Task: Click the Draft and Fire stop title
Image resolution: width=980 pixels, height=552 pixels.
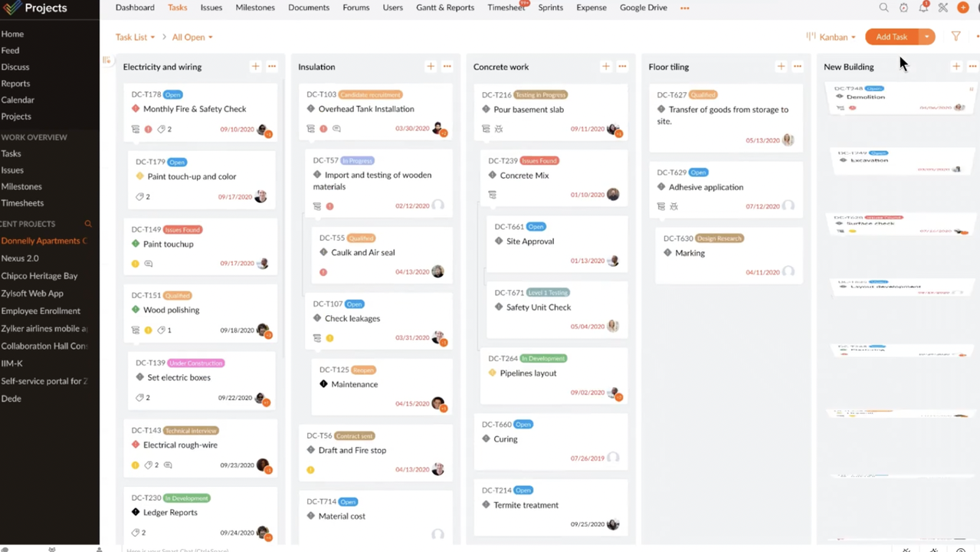Action: [352, 451]
